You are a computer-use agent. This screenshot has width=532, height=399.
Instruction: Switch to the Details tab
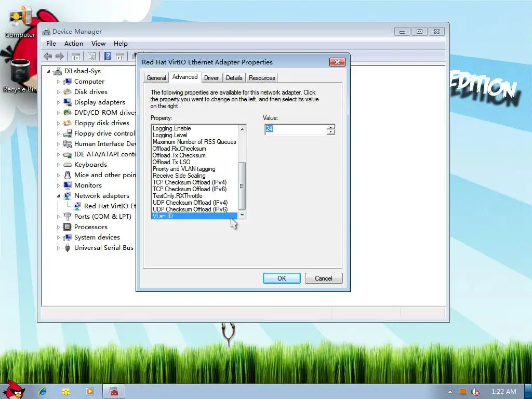click(234, 78)
